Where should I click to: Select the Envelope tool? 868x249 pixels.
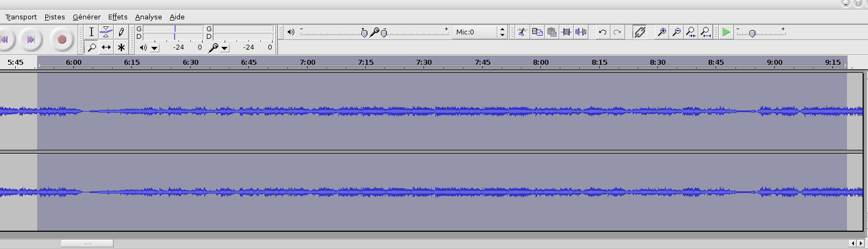tap(106, 32)
